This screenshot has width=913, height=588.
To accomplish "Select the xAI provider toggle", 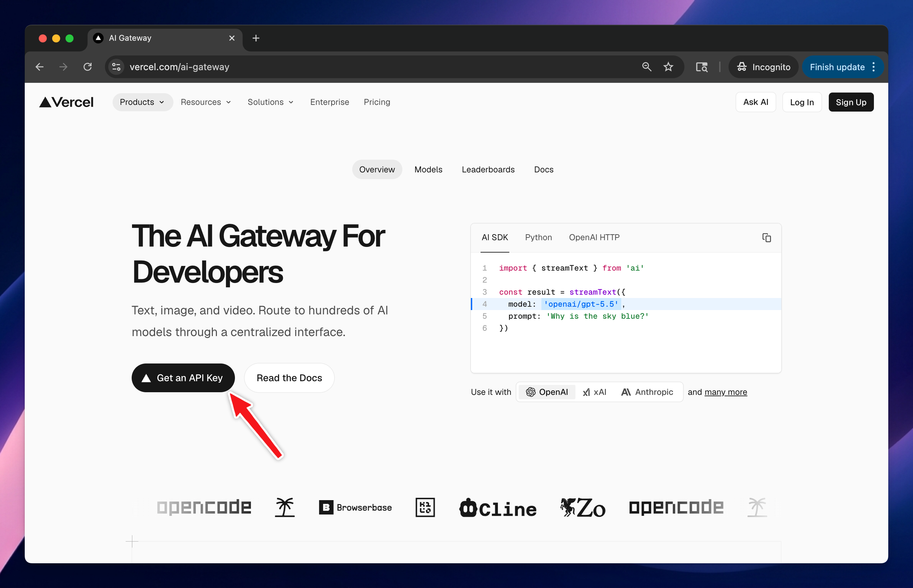I will pyautogui.click(x=595, y=392).
